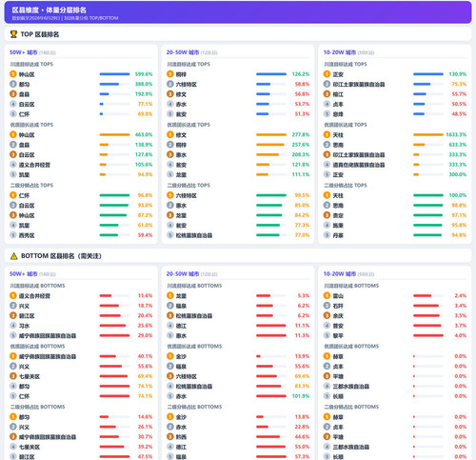This screenshot has width=476, height=460.
Task: Click the gold rank 1 badge in the 96.8% row
Action: pyautogui.click(x=13, y=195)
